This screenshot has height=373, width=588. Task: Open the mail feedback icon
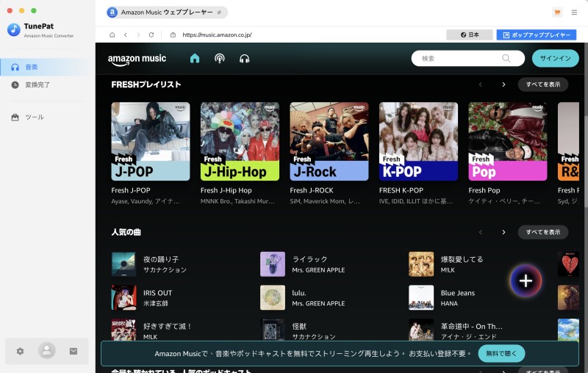tap(73, 351)
